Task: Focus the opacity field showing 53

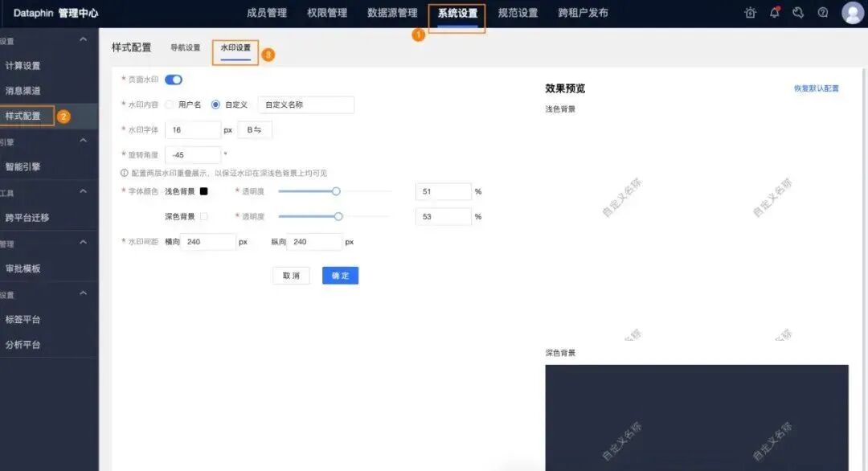Action: (x=444, y=216)
